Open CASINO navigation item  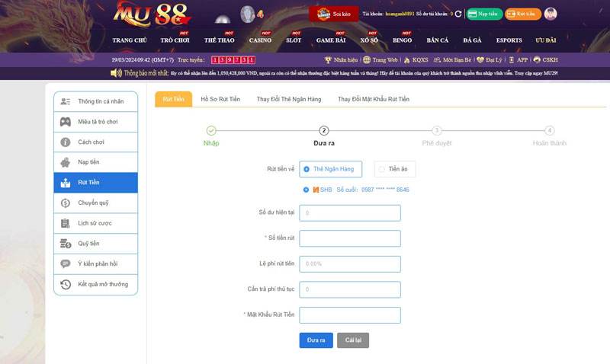tap(260, 40)
